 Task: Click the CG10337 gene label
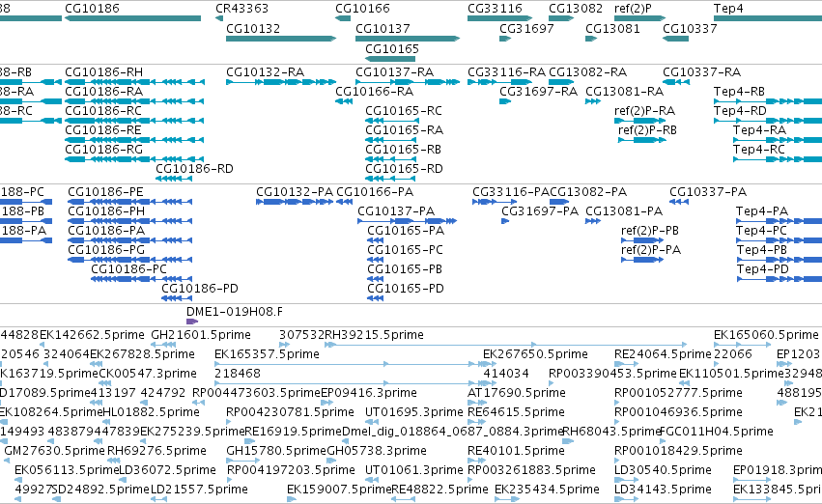click(690, 28)
